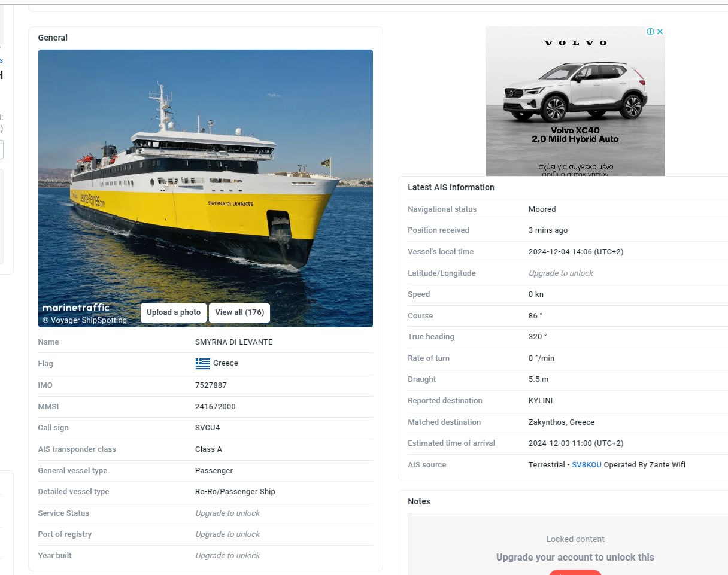Screen dimensions: 728x575
Task: Click the Upload a photo button
Action: point(174,312)
